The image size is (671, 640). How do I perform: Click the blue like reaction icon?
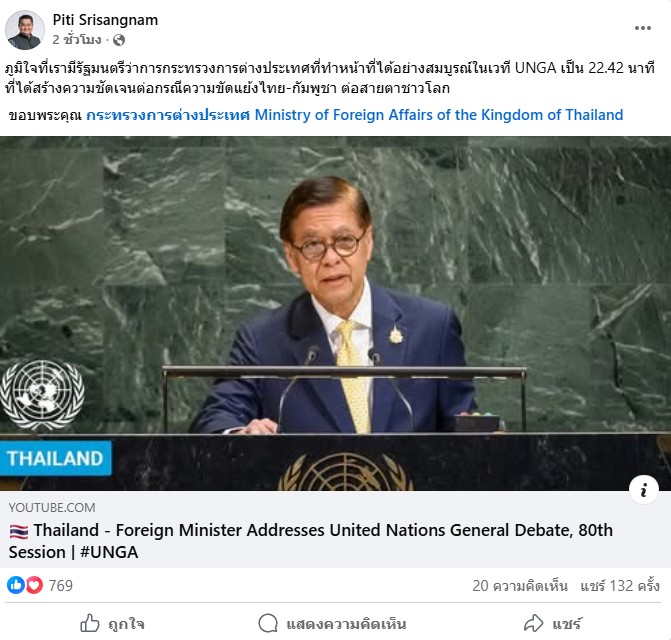16,585
